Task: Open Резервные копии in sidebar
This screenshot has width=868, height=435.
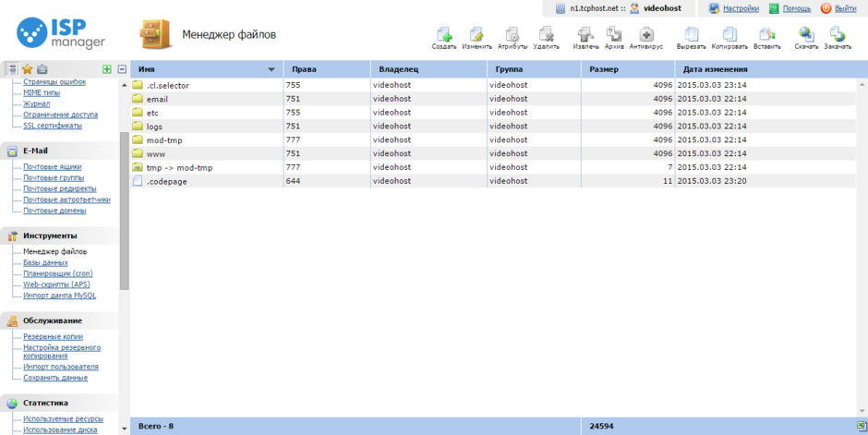Action: 54,336
